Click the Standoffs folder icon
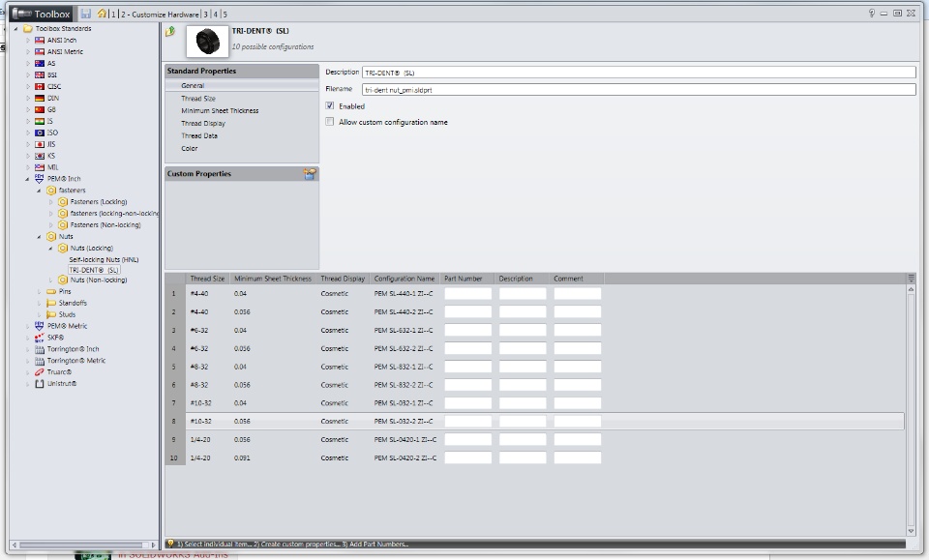The height and width of the screenshot is (560, 929). [x=51, y=303]
